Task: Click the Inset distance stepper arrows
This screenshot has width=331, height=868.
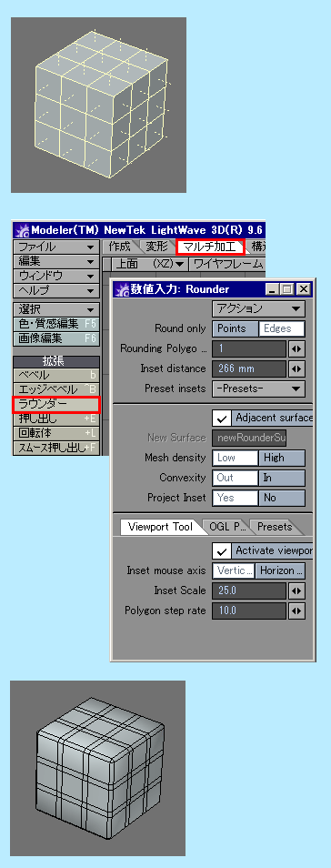Action: (x=297, y=368)
